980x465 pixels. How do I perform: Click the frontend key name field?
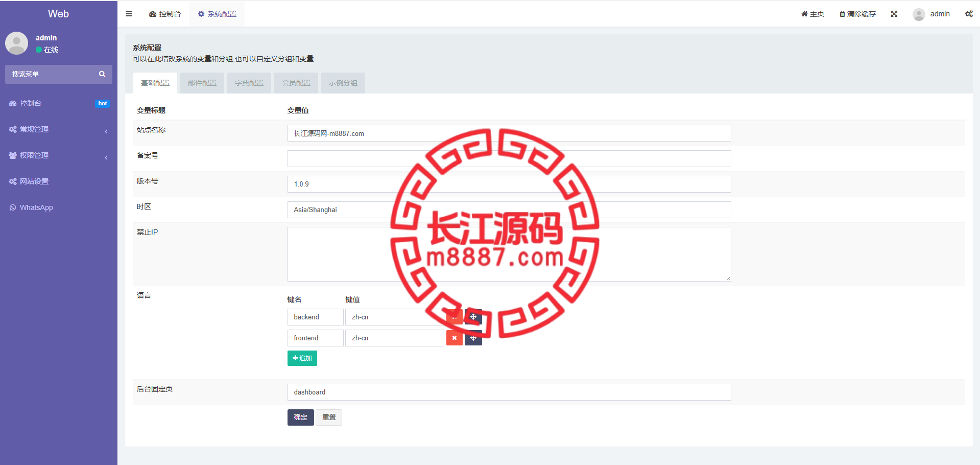(x=316, y=338)
